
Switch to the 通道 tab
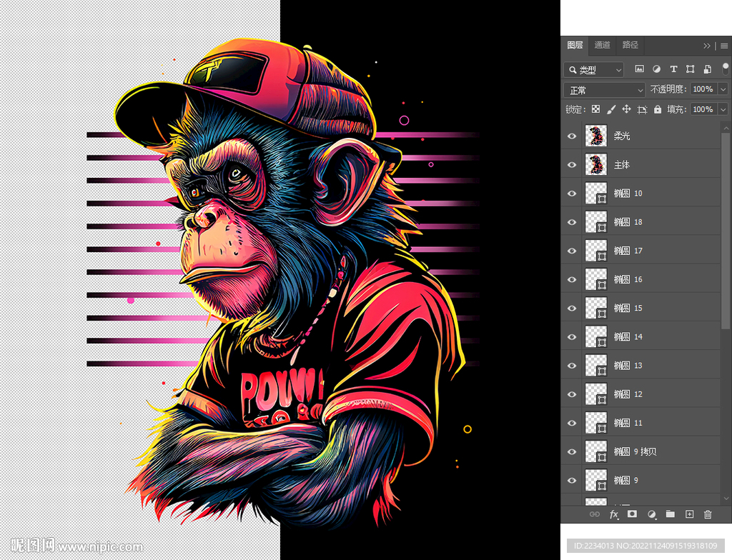pyautogui.click(x=603, y=45)
